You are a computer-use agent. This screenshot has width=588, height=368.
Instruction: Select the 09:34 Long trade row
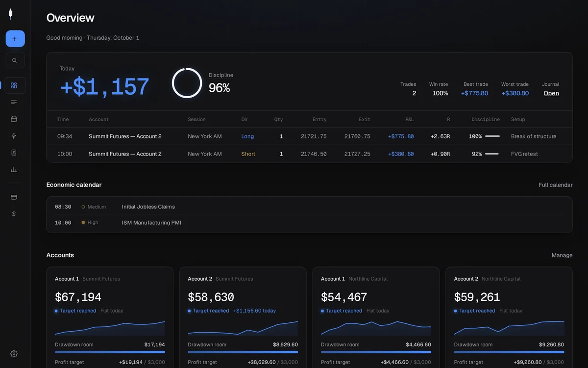(x=309, y=136)
